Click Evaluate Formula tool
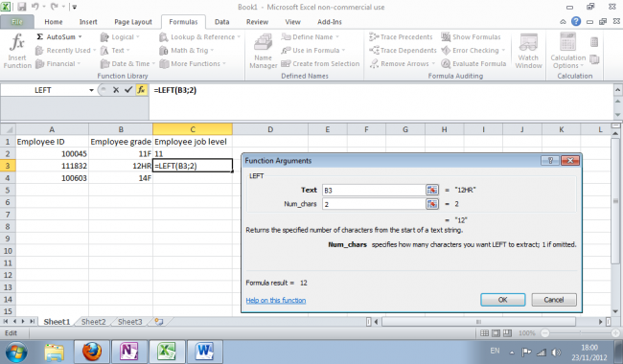 tap(474, 63)
